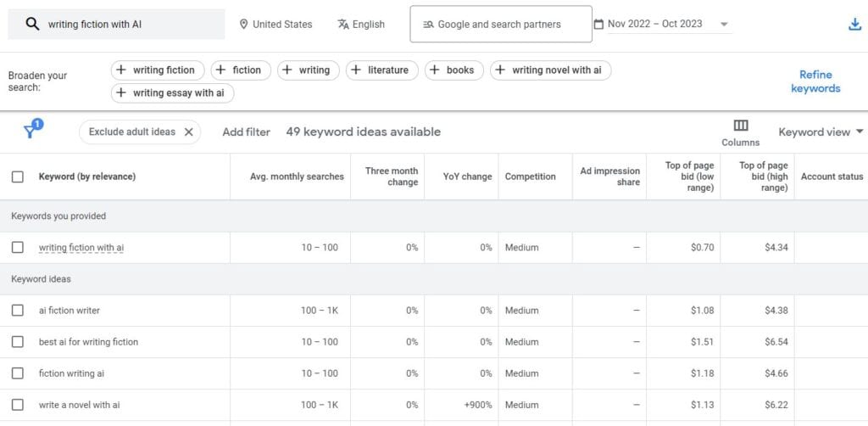Open the Columns icon

(741, 126)
